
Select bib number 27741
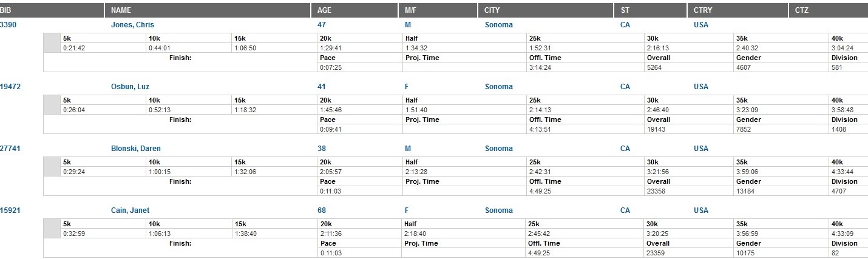[x=10, y=149]
